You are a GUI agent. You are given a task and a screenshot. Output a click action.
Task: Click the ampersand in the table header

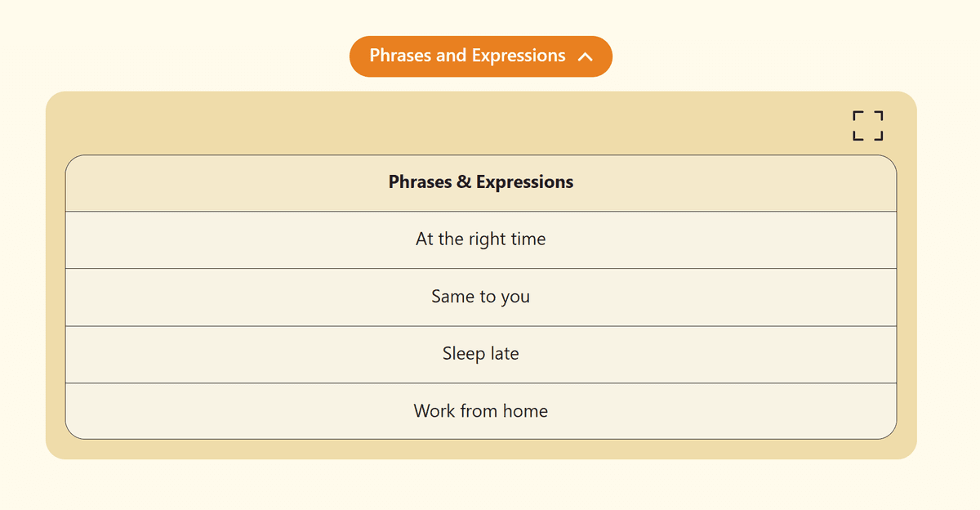(x=464, y=182)
